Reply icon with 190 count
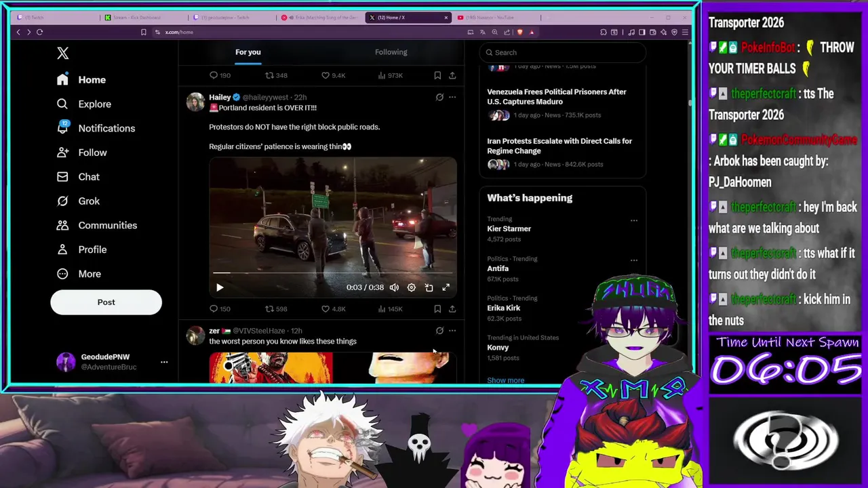The width and height of the screenshot is (868, 488). (x=220, y=75)
